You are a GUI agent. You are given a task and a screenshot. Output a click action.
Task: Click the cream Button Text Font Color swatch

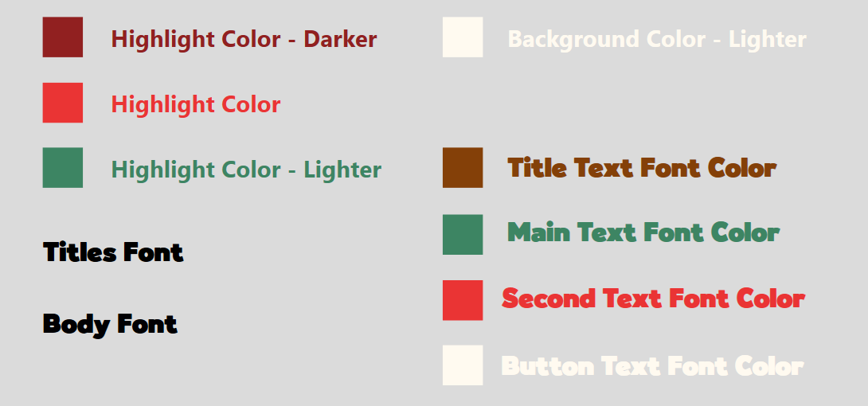click(x=463, y=365)
